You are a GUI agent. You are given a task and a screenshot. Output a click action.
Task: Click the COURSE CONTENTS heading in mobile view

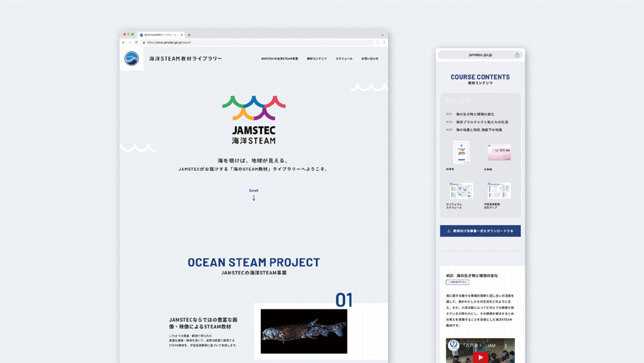pos(480,77)
